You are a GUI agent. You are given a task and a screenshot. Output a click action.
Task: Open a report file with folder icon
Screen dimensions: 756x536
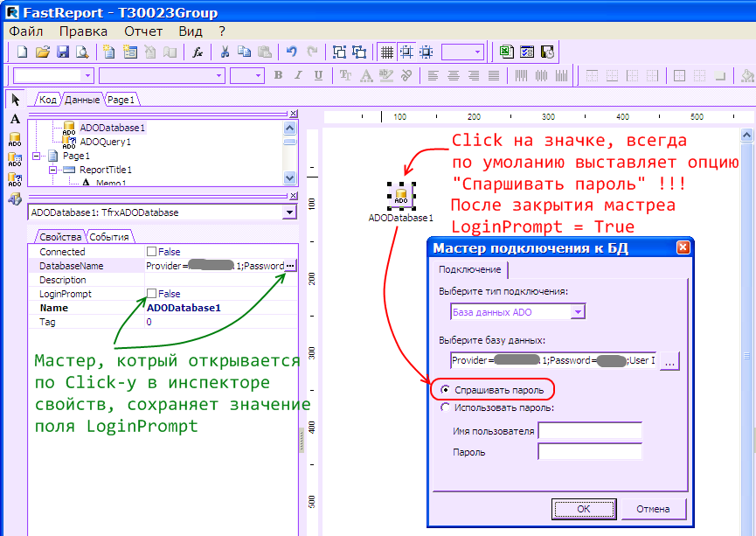[43, 52]
